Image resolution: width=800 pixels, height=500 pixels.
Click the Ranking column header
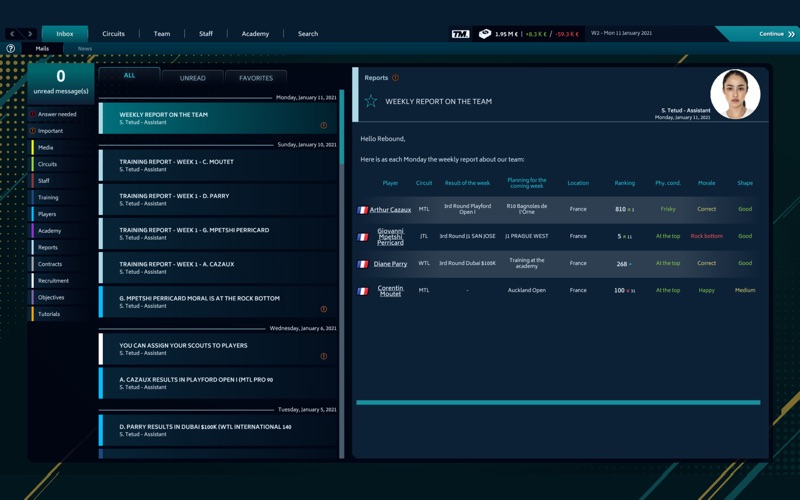(x=624, y=183)
